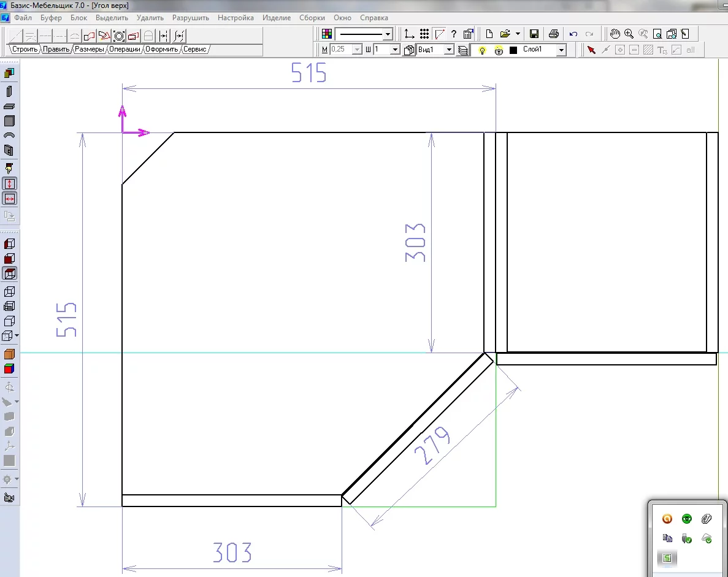
Task: Open the multicolor palette swatch
Action: click(x=327, y=34)
